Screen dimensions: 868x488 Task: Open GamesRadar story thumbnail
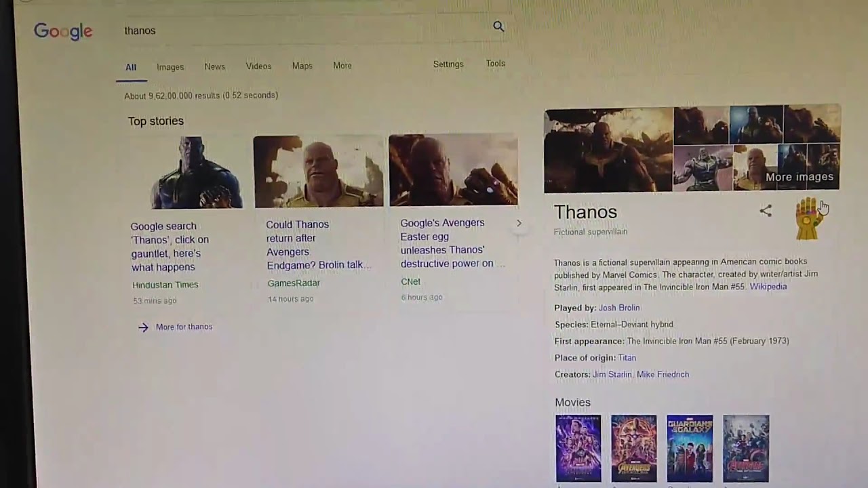(x=319, y=171)
